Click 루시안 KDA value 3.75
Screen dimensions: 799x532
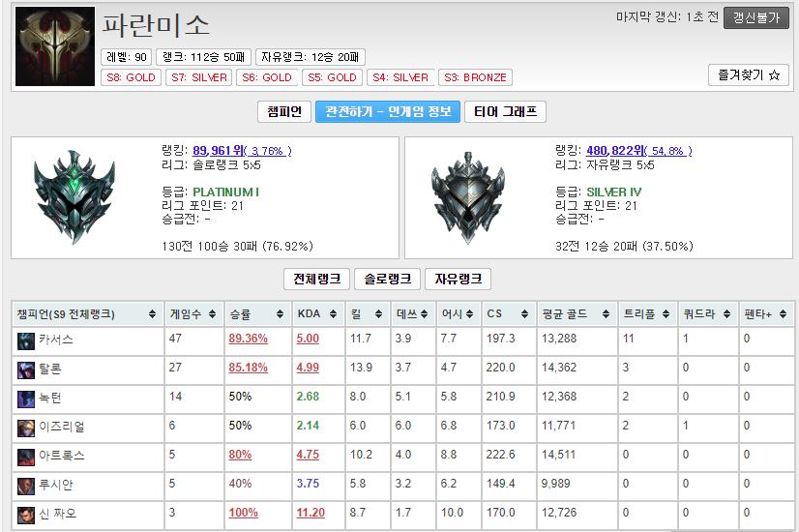(x=308, y=484)
